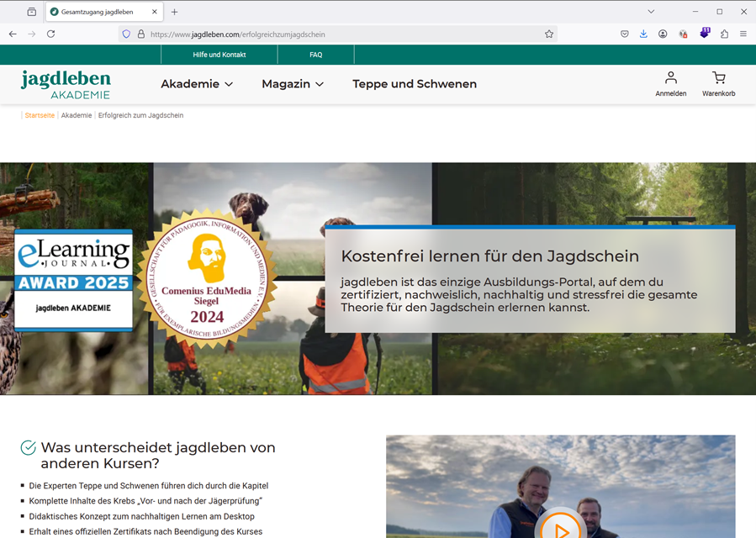
Task: Expand the Magazin dropdown
Action: 292,84
